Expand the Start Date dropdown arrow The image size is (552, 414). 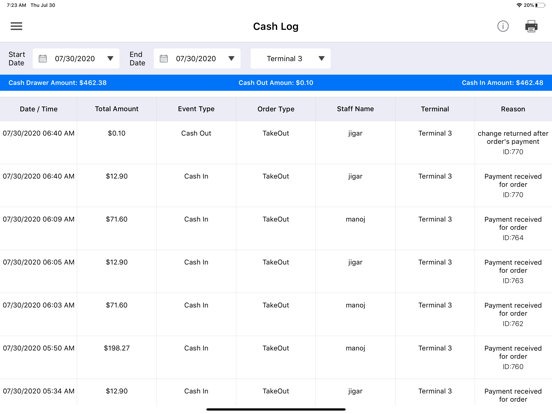pos(110,58)
